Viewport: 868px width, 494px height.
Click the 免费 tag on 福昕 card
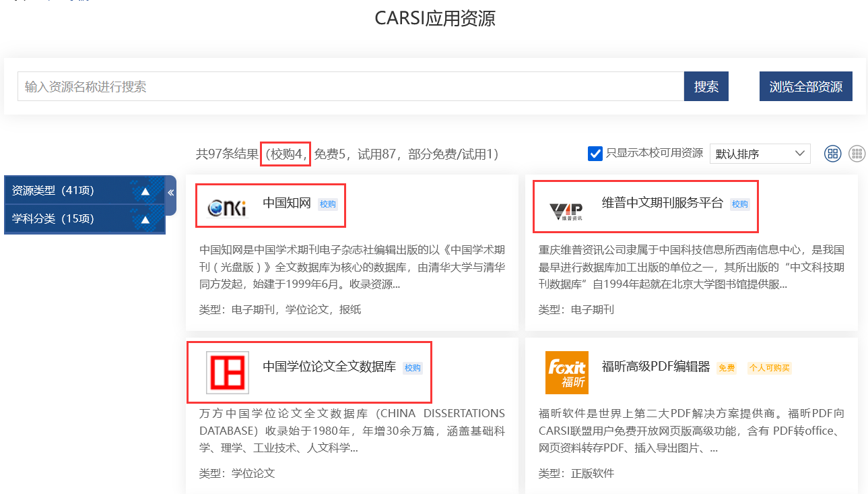pos(727,368)
